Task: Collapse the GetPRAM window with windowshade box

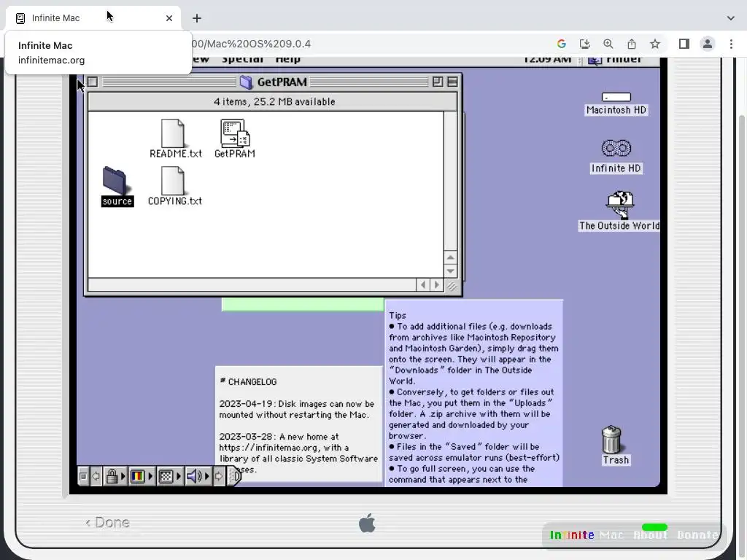Action: click(x=452, y=82)
